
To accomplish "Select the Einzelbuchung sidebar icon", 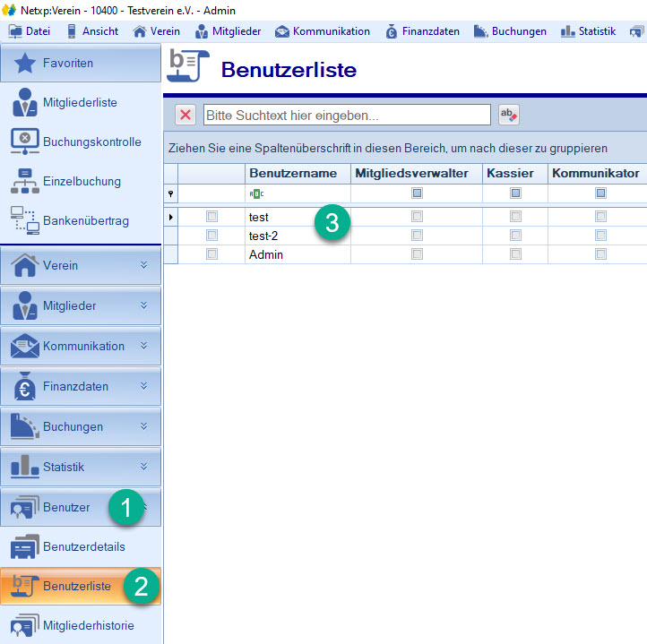I will coord(25,181).
